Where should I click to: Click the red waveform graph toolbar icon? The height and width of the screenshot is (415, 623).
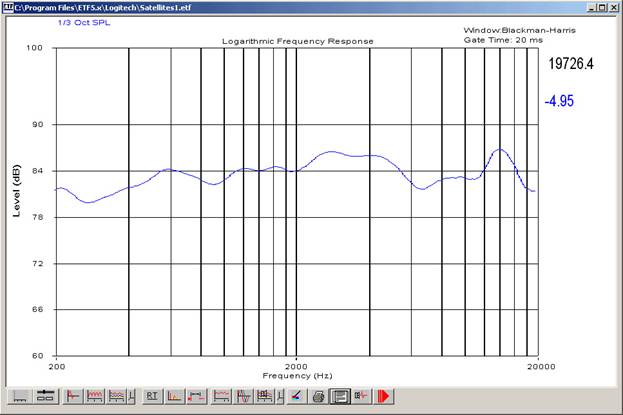pos(96,396)
